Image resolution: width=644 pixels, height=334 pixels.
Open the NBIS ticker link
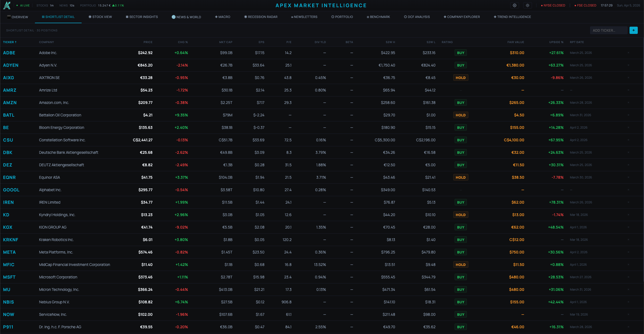(8, 302)
